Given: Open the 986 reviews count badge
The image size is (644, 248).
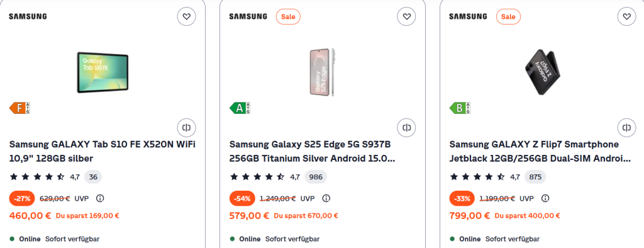Looking at the screenshot, I should 316,178.
